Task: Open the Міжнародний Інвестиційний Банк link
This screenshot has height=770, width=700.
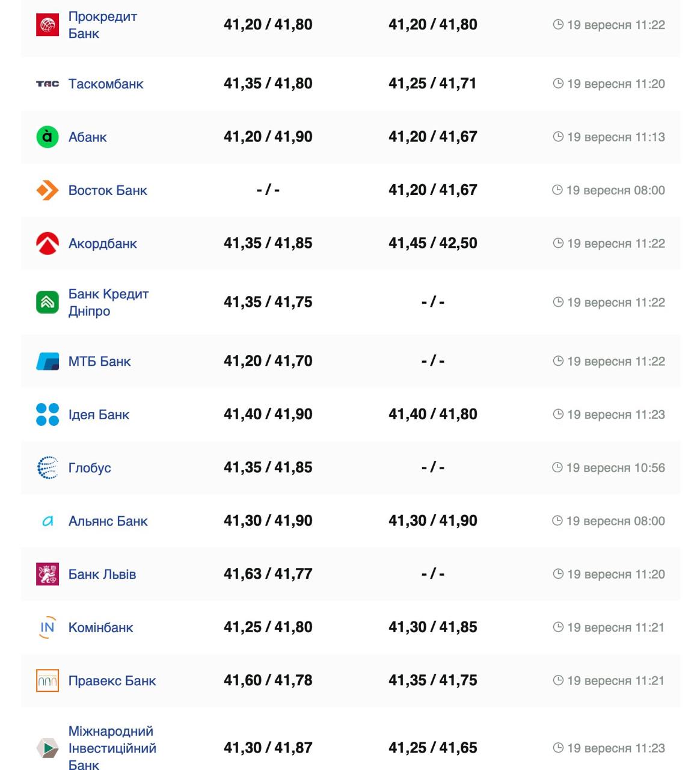Action: point(112,748)
